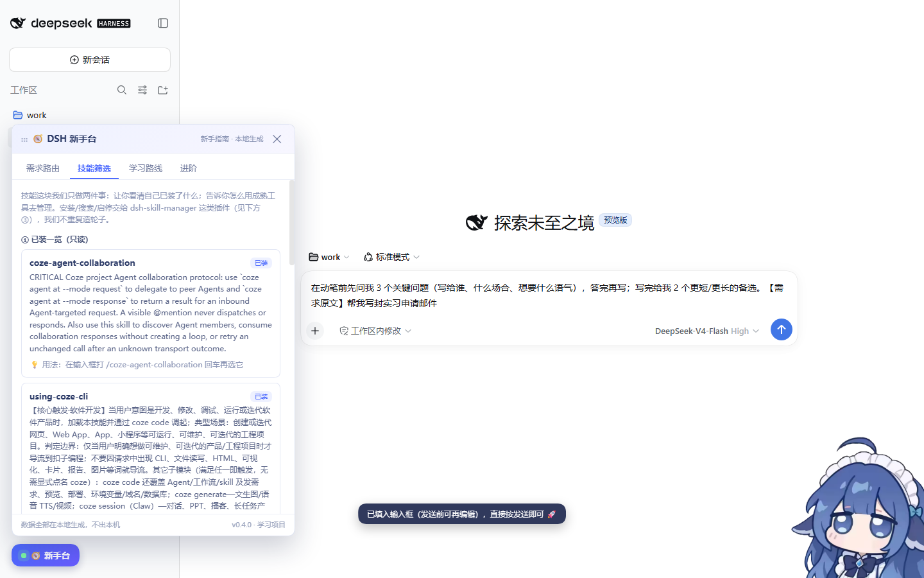The height and width of the screenshot is (578, 924).
Task: Click the 工作区 section label
Action: click(x=24, y=90)
